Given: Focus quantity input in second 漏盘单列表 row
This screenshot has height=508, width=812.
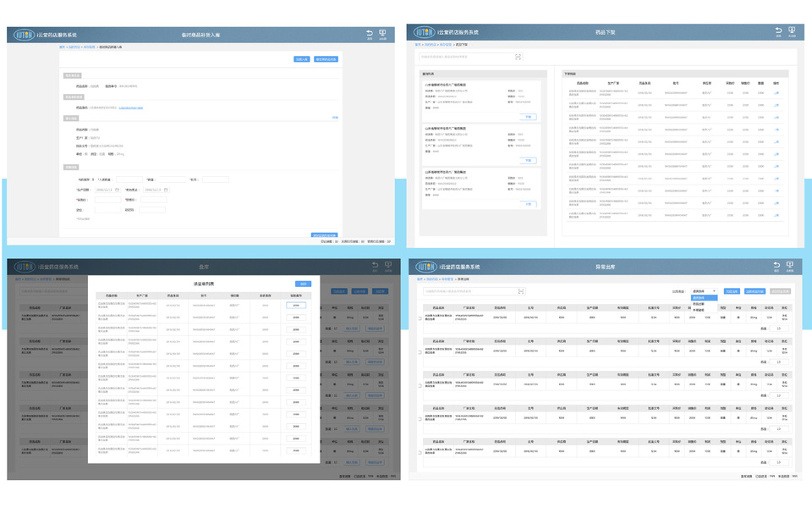Looking at the screenshot, I should [x=296, y=317].
